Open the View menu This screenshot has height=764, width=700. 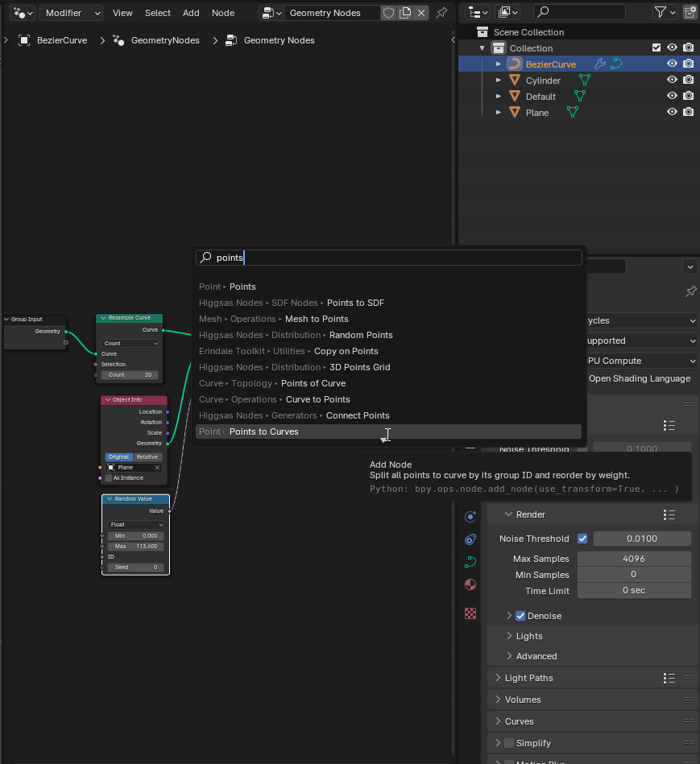click(x=122, y=13)
